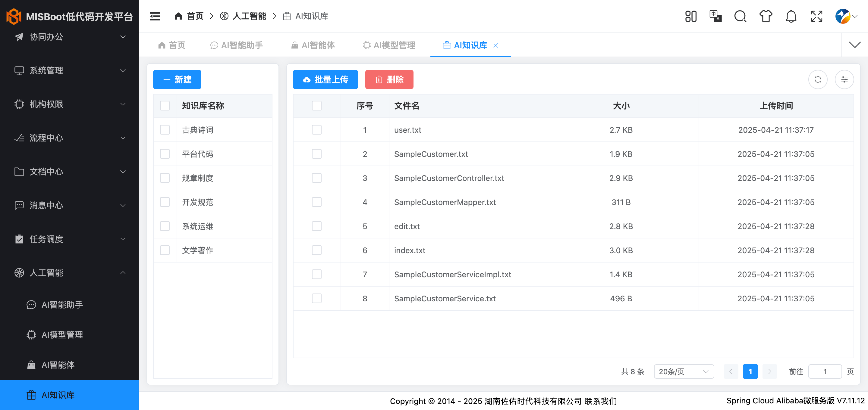This screenshot has height=410, width=868.
Task: Click the AI知识库 icon in sidebar
Action: 31,395
